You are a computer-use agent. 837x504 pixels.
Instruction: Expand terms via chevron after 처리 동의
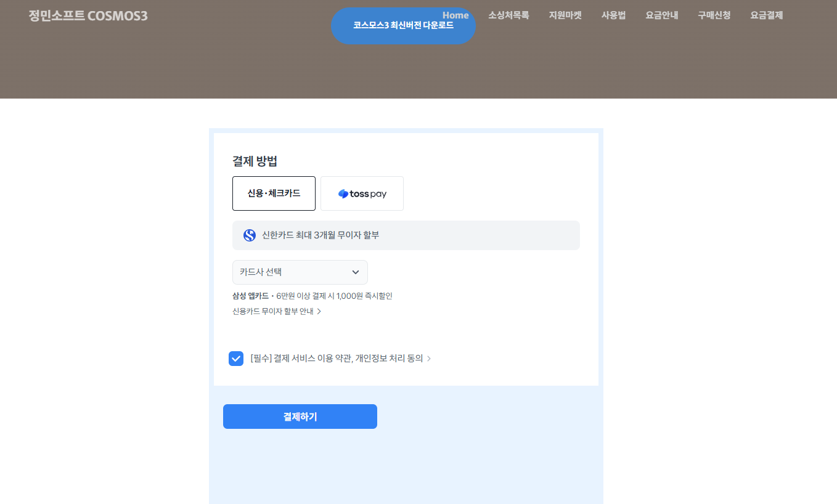pos(429,359)
